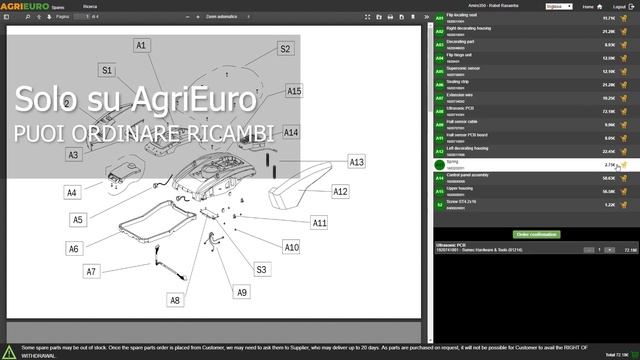Click the bookmark current view icon

413,17
